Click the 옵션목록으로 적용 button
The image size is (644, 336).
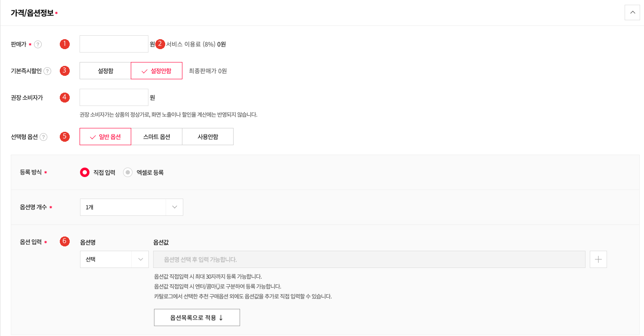pyautogui.click(x=197, y=317)
